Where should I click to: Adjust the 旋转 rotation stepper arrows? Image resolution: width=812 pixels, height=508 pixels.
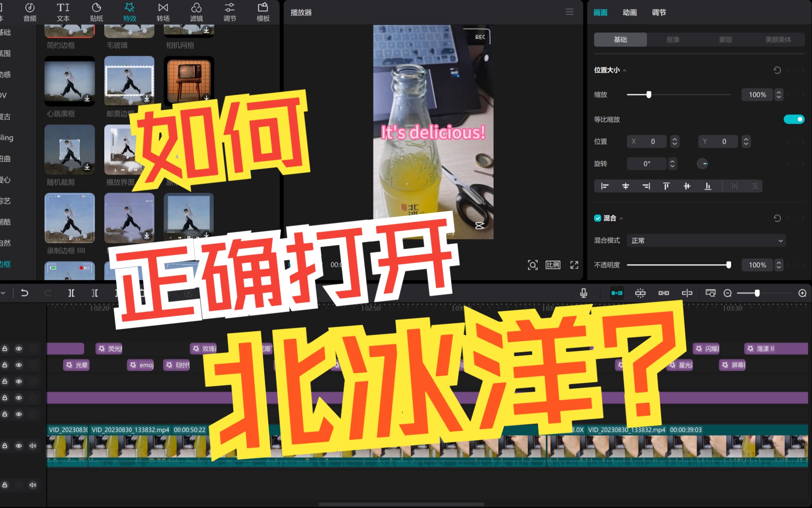672,163
